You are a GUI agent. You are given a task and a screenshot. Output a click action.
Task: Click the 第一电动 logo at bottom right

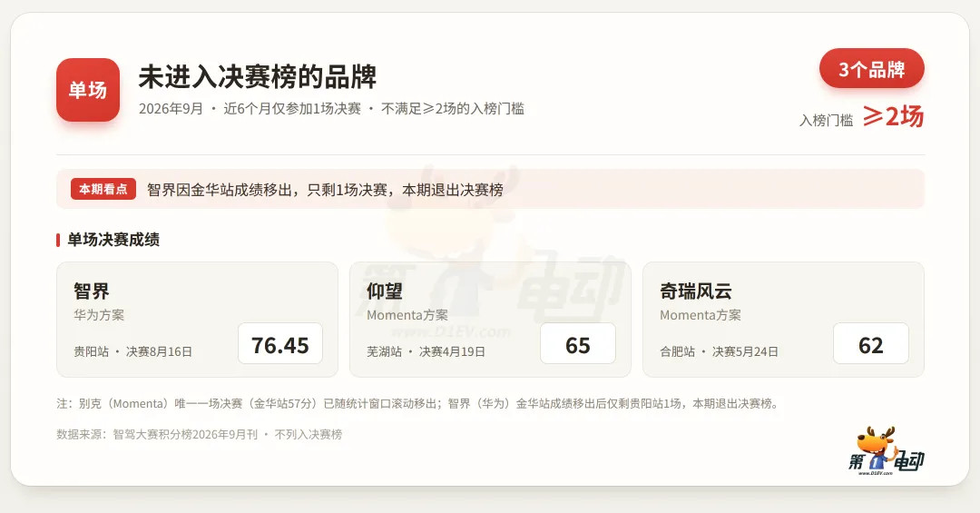point(887,451)
